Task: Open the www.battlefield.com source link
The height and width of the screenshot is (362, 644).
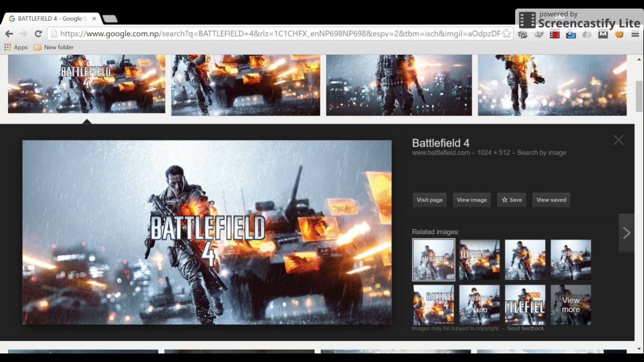Action: 441,152
